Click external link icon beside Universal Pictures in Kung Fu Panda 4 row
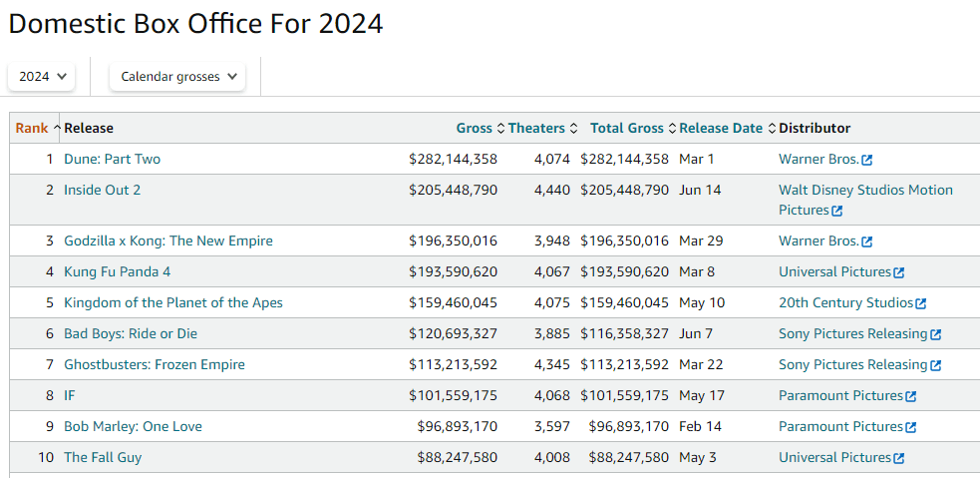This screenshot has width=980, height=478. pos(899,272)
